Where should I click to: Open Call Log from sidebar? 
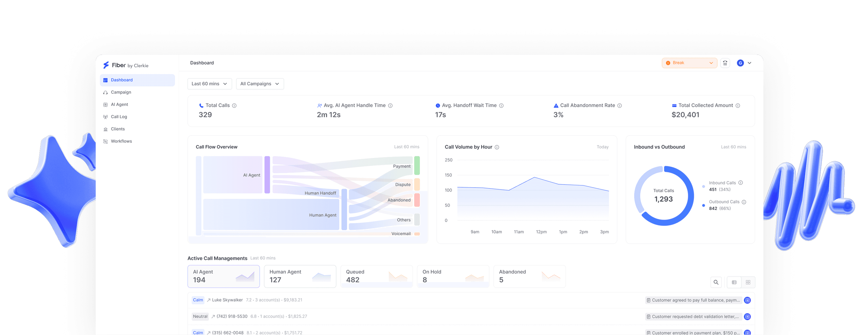tap(119, 117)
